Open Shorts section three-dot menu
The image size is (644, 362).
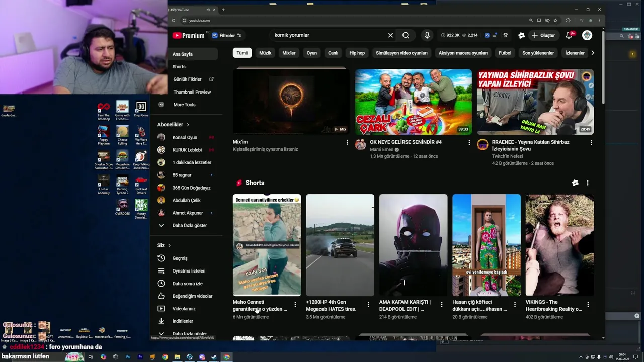(x=587, y=183)
